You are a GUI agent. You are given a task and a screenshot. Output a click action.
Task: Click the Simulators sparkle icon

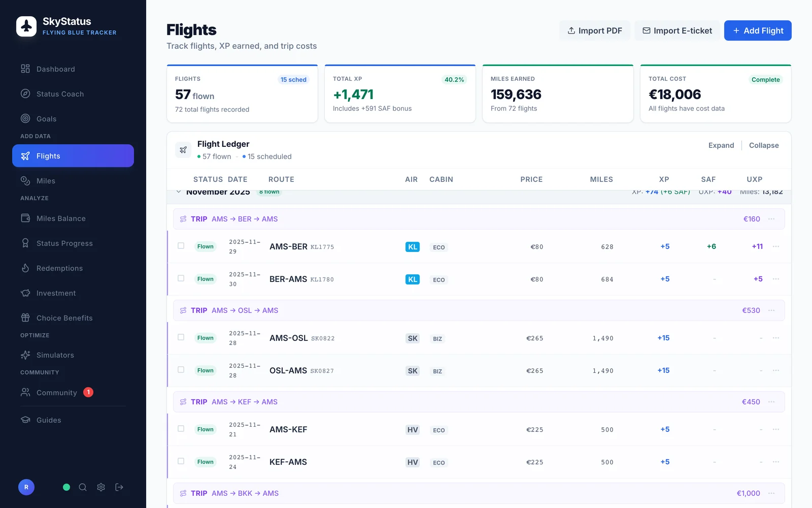coord(25,355)
